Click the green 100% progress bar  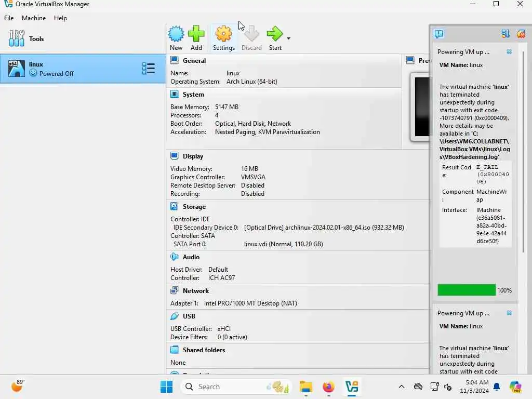(467, 290)
